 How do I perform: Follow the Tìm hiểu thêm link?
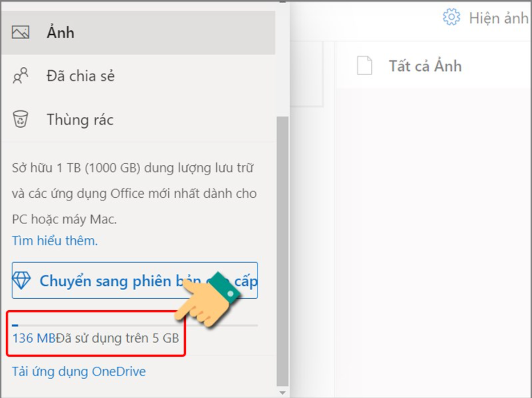55,240
